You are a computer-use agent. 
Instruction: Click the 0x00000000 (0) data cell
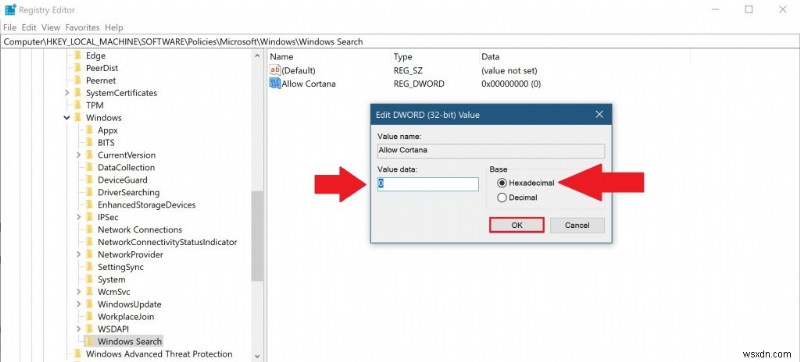[511, 84]
